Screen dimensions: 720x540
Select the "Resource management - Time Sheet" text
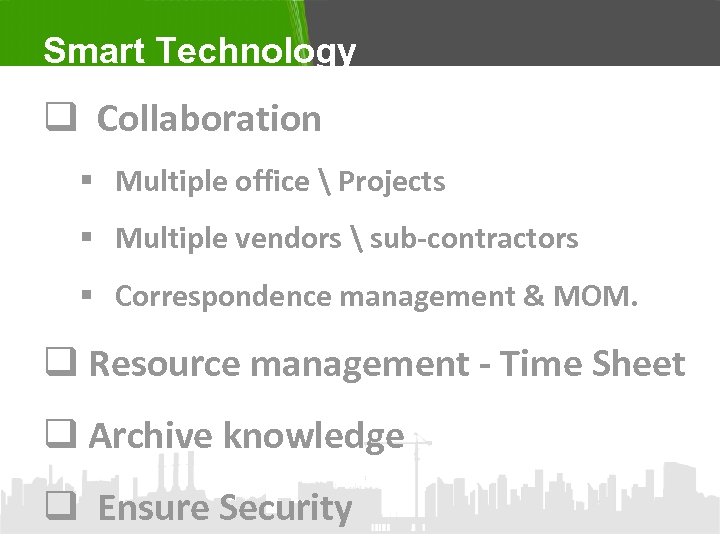(x=387, y=364)
